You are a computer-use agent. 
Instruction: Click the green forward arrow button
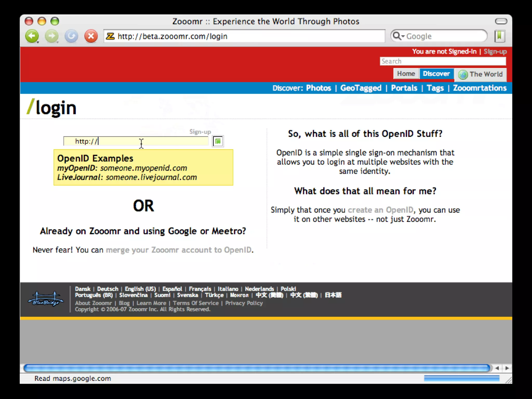[52, 36]
